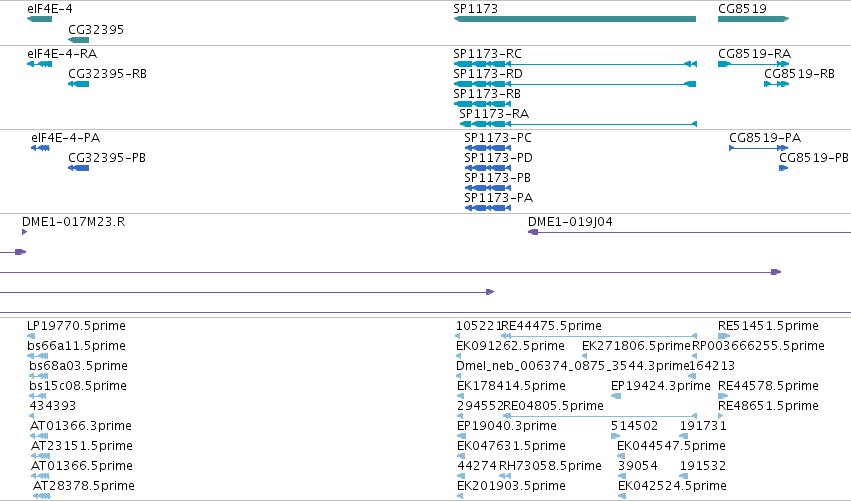Click EST RE48651.5prime
The height and width of the screenshot is (501, 851).
[721, 416]
